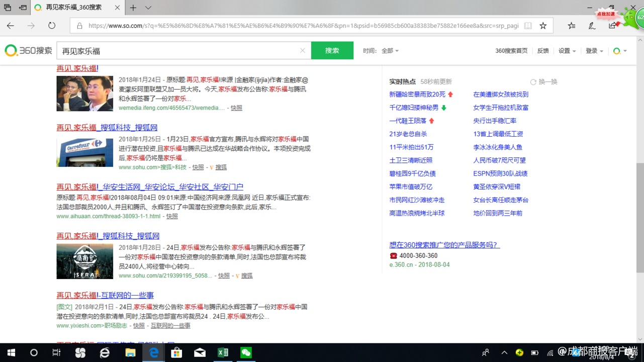Close the 再见家乐福_360搜索 tab
This screenshot has height=362, width=644.
point(117,8)
